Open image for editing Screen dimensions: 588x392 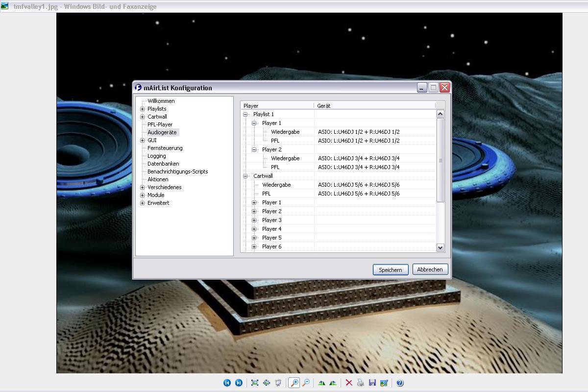pos(384,383)
